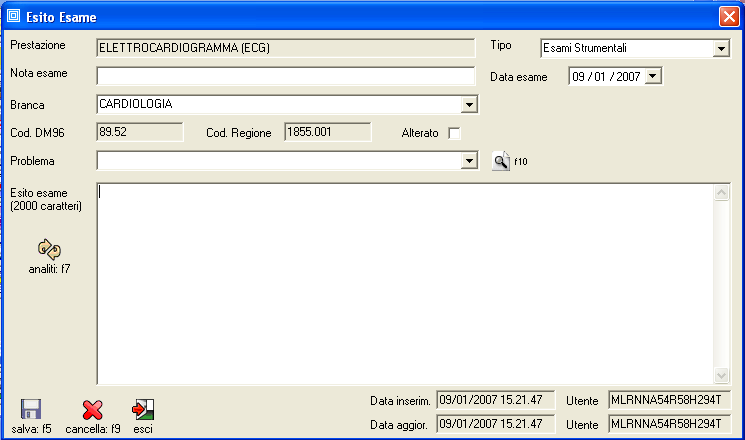Click scrollbar down arrow in Esito esame
The image size is (745, 440).
(x=722, y=374)
